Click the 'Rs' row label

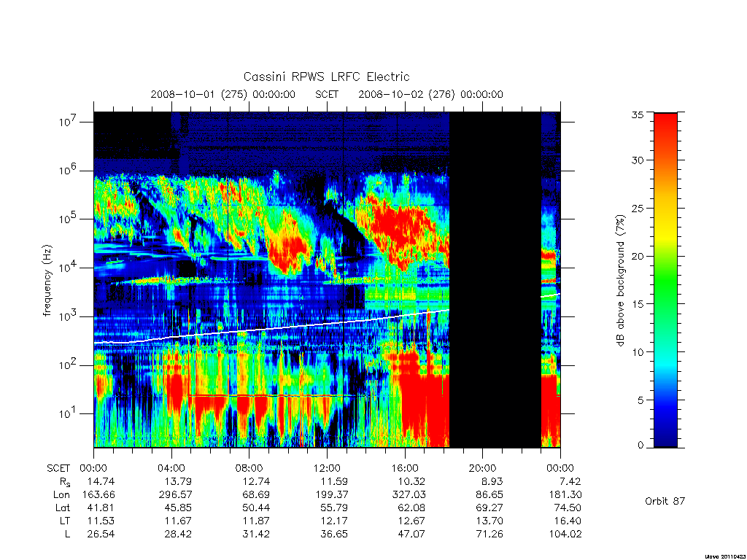[65, 482]
